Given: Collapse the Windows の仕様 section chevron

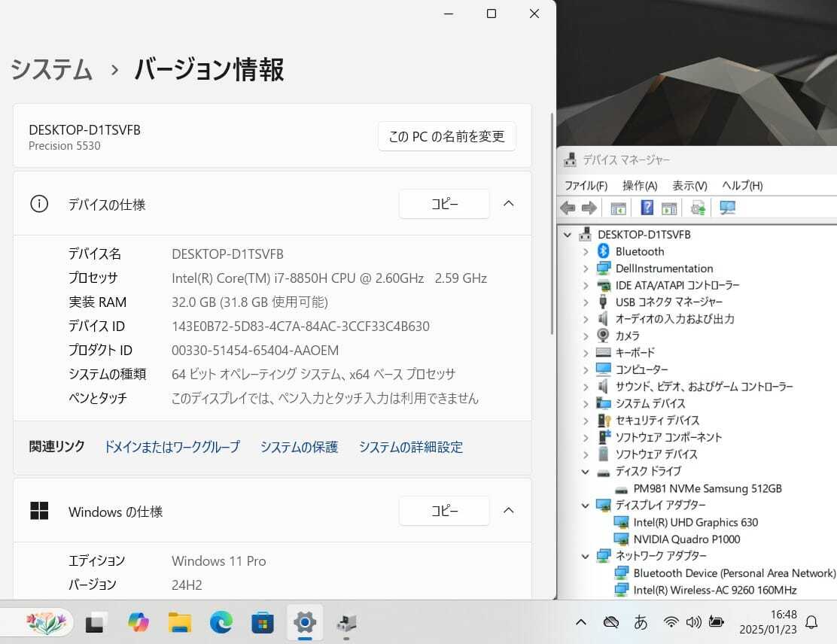Looking at the screenshot, I should (x=508, y=511).
